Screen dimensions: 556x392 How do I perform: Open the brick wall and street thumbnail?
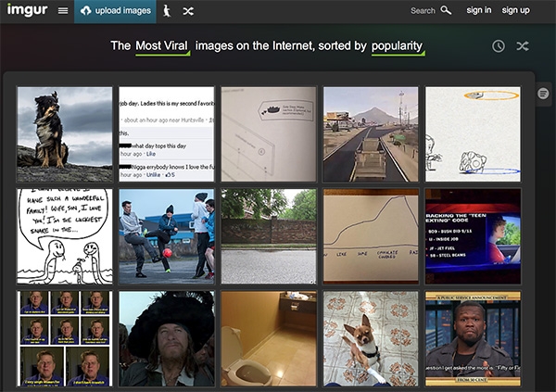point(269,236)
